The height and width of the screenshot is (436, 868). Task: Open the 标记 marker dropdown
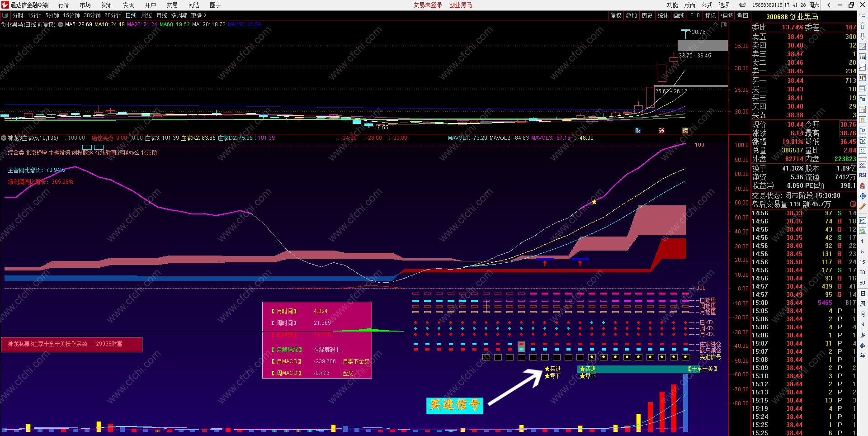point(710,15)
